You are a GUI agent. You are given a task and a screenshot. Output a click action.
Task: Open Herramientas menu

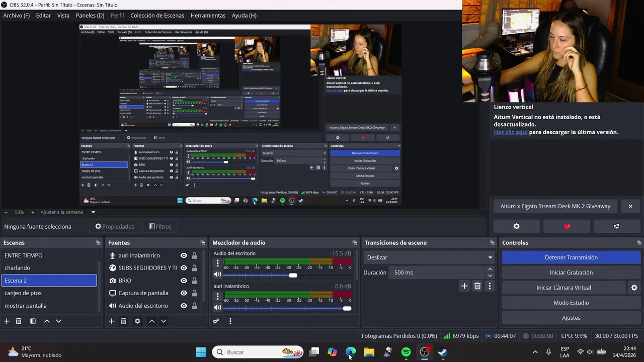point(208,16)
